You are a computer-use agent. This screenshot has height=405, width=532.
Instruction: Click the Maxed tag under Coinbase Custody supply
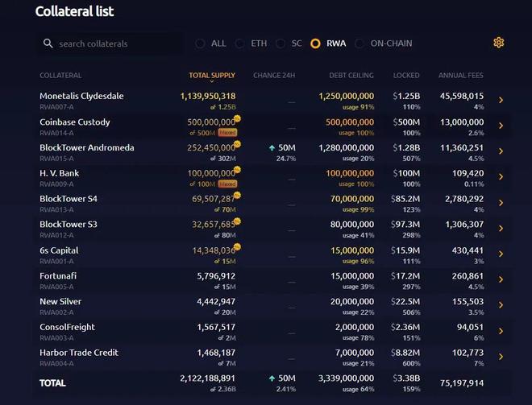click(227, 133)
